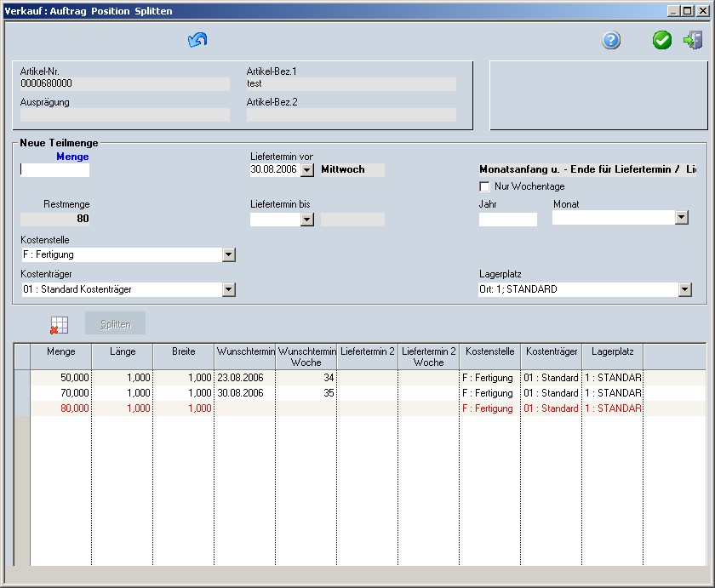Confirm with the green checkmark icon
This screenshot has height=588, width=715.
(661, 40)
